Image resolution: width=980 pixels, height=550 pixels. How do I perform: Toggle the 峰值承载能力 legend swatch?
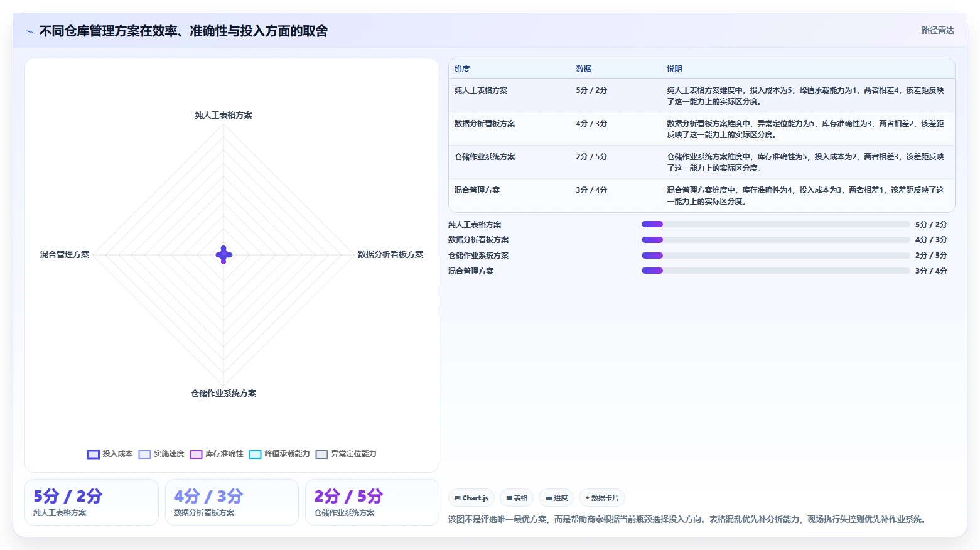(255, 454)
